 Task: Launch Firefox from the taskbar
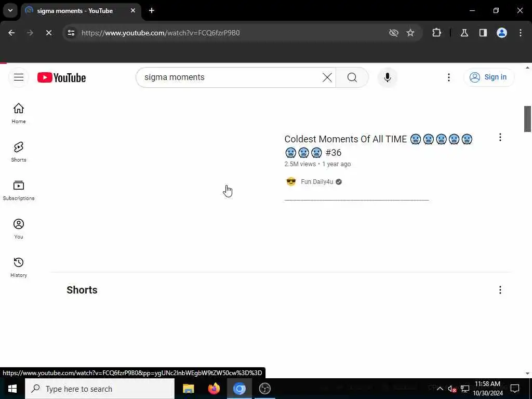coord(214,389)
